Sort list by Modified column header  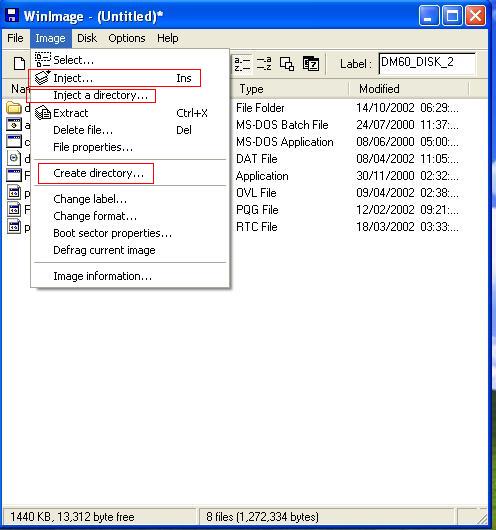tap(409, 89)
